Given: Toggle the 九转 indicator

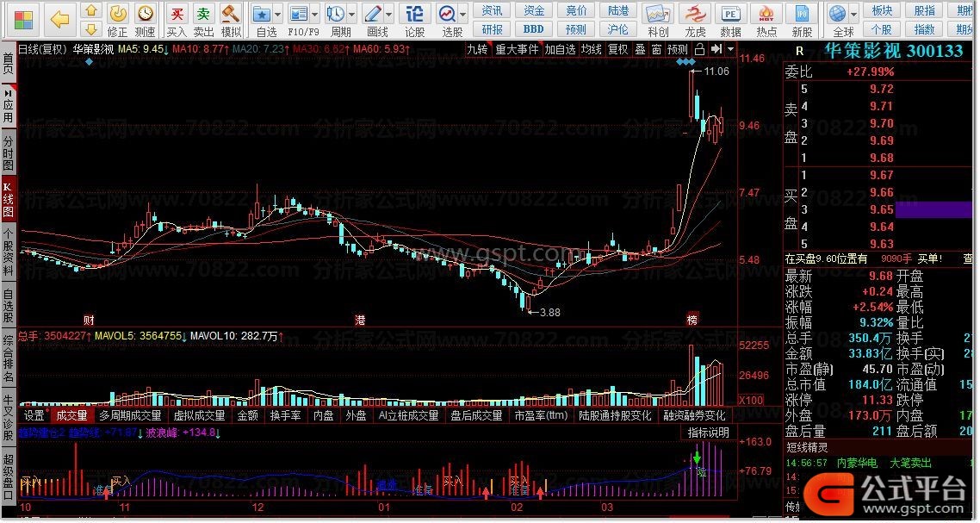Looking at the screenshot, I should tap(477, 49).
